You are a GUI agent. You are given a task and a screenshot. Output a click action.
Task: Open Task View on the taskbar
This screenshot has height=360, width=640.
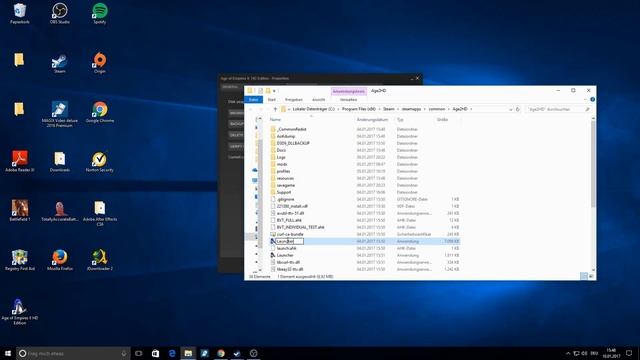[139, 353]
